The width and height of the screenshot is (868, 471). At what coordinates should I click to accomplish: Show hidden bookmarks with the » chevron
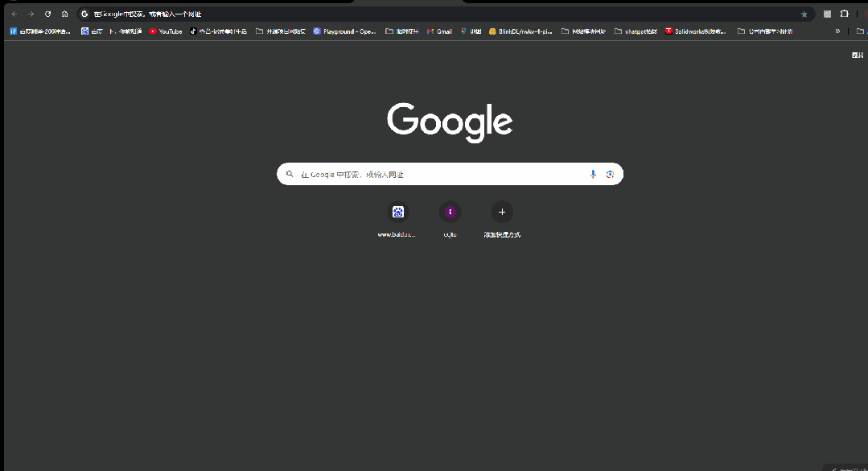(x=837, y=31)
